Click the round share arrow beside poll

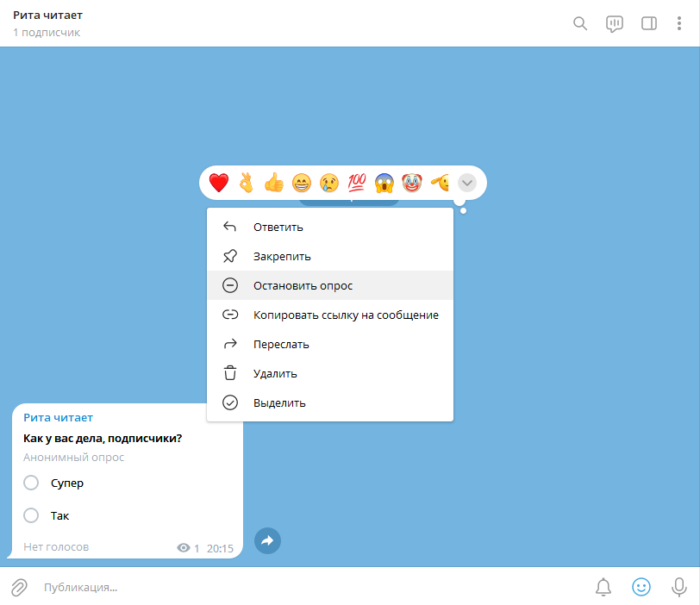[x=267, y=540]
